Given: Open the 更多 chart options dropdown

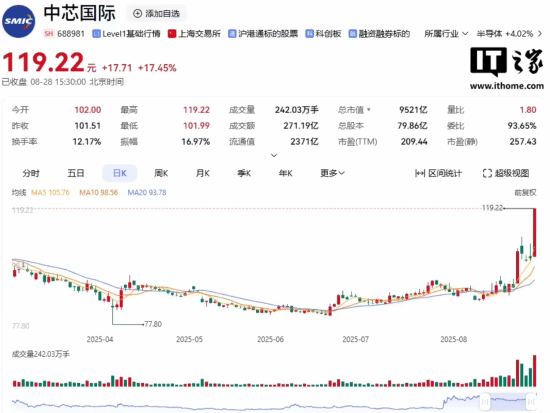Looking at the screenshot, I should pyautogui.click(x=332, y=173).
